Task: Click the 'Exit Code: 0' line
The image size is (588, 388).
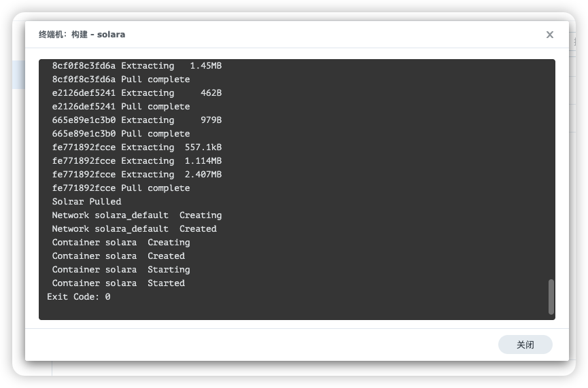Action: click(x=79, y=297)
